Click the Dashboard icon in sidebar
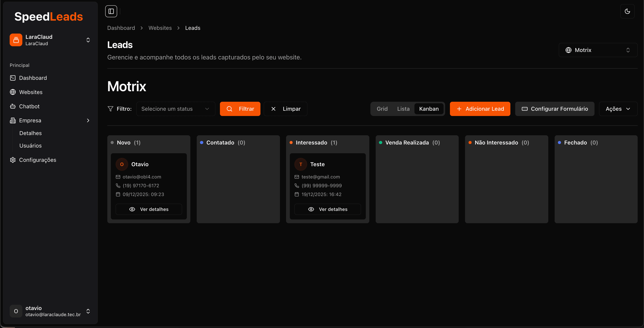The image size is (644, 328). pyautogui.click(x=13, y=78)
